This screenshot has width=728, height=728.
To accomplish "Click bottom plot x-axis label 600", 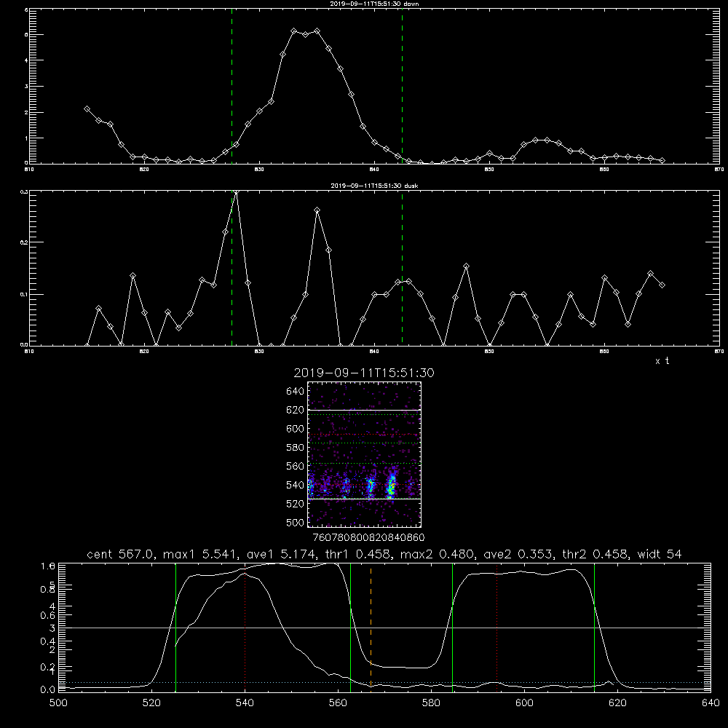I will [525, 703].
